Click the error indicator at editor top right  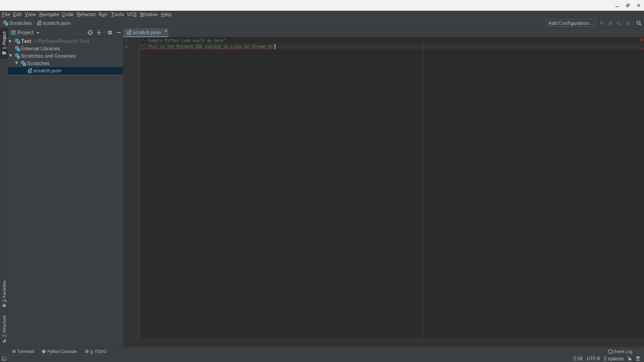pyautogui.click(x=641, y=40)
